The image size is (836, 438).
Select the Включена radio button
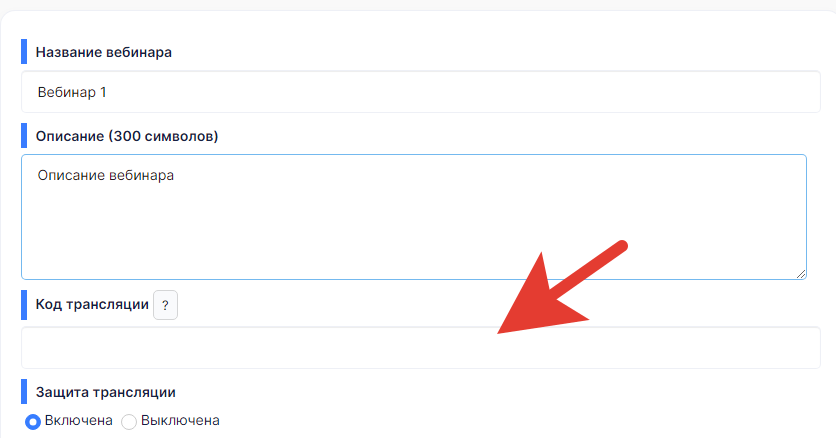[32, 422]
